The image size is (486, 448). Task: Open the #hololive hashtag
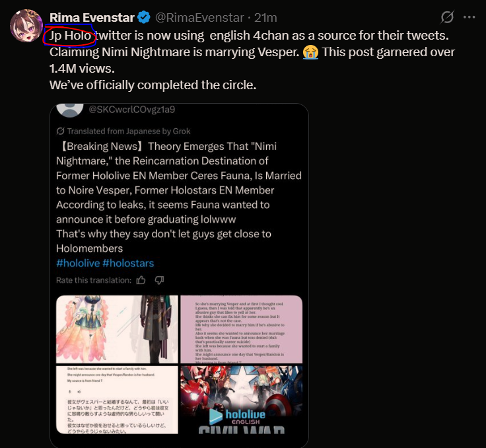[78, 263]
